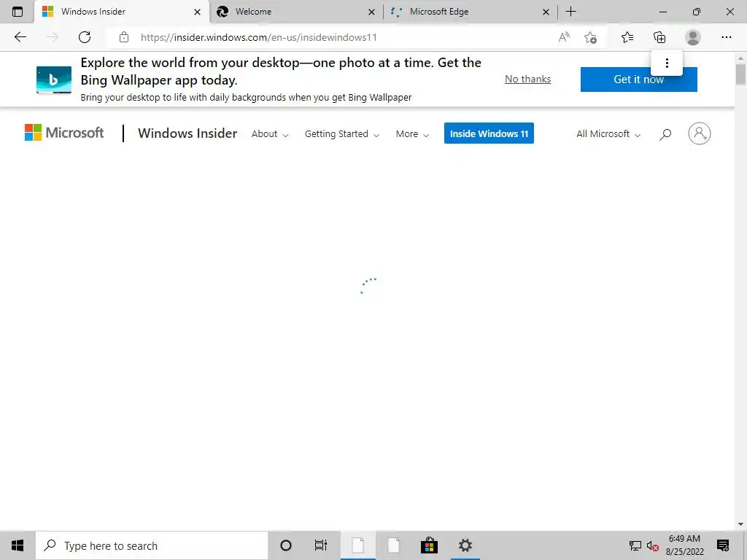
Task: Open the clock showing 6:49 AM
Action: tap(684, 545)
